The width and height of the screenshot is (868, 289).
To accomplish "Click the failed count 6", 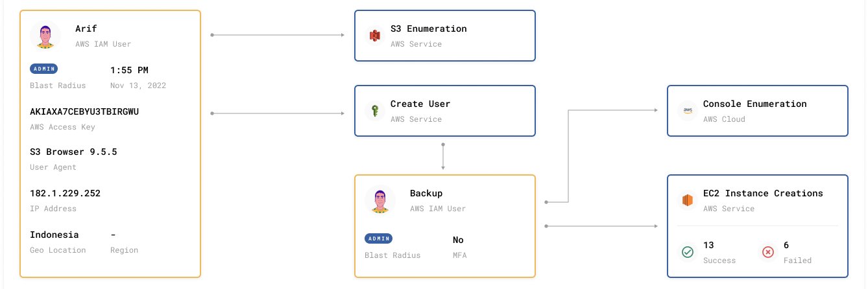I will tap(786, 245).
